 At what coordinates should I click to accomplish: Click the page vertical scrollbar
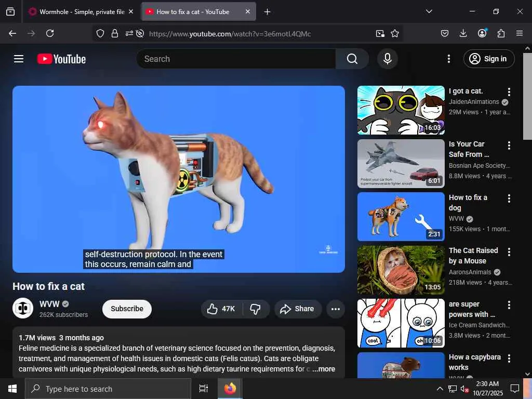[527, 96]
